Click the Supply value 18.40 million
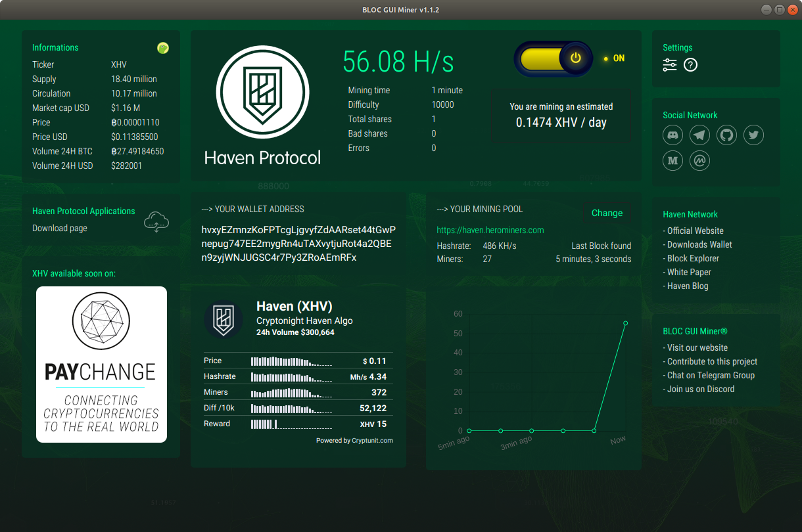 coord(134,79)
